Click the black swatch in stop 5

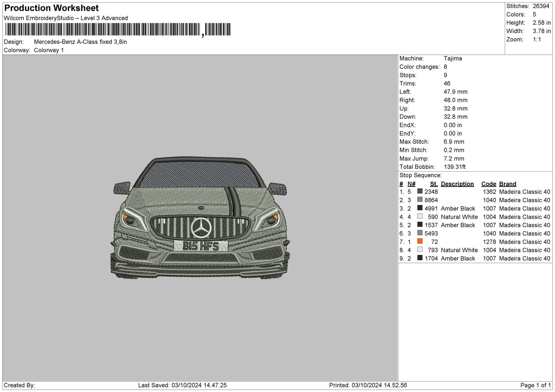(x=420, y=225)
